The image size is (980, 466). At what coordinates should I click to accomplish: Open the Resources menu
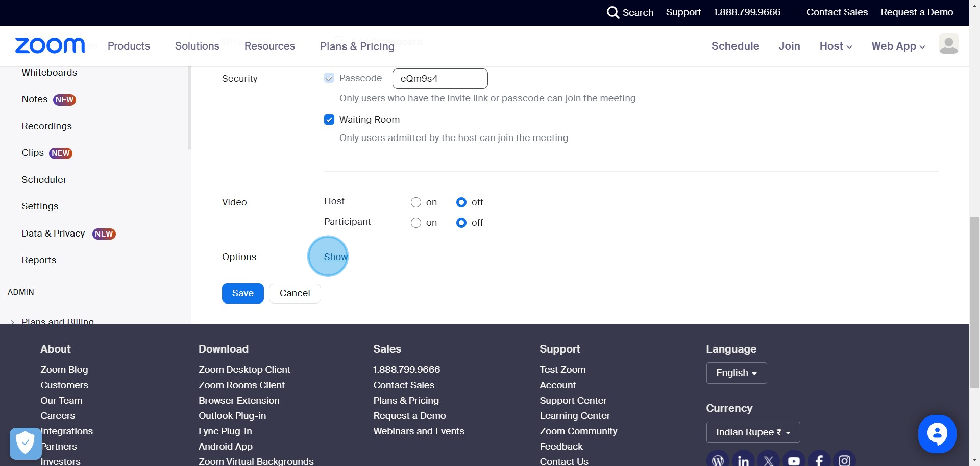(269, 46)
